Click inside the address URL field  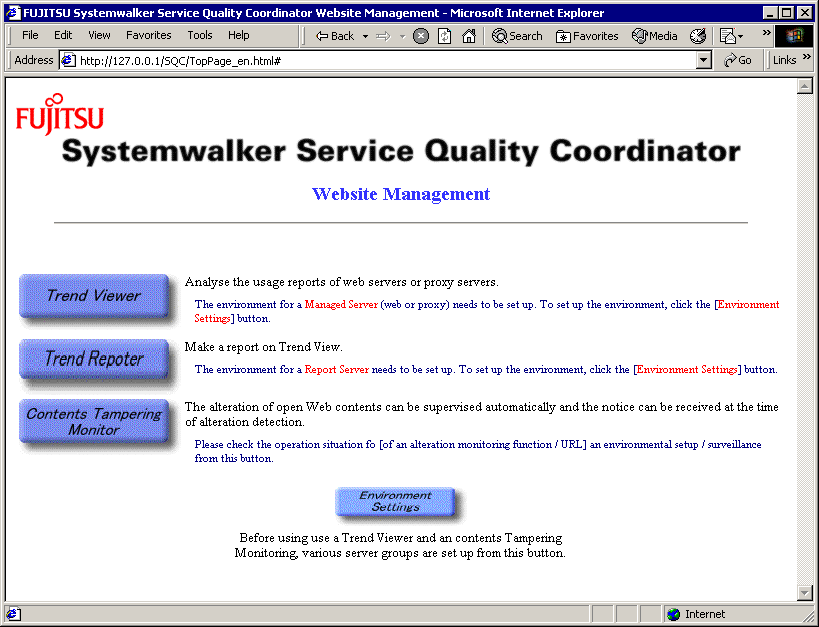click(387, 61)
